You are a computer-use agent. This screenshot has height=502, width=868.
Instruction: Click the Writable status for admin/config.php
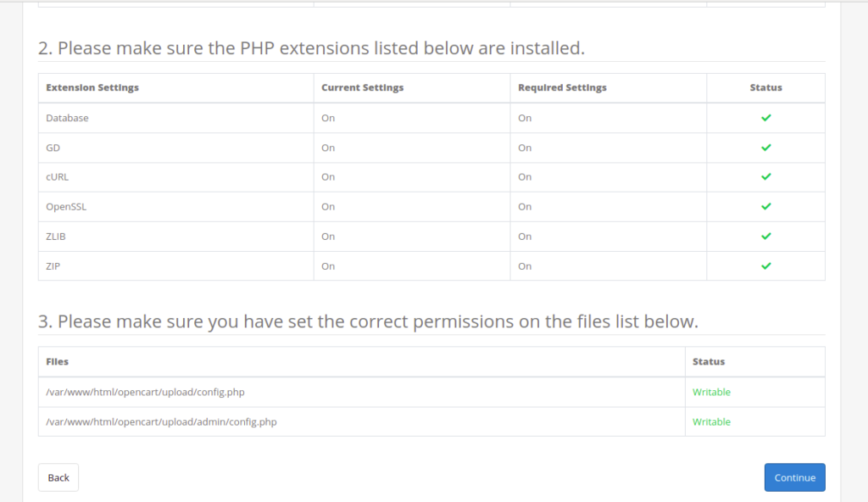point(711,421)
